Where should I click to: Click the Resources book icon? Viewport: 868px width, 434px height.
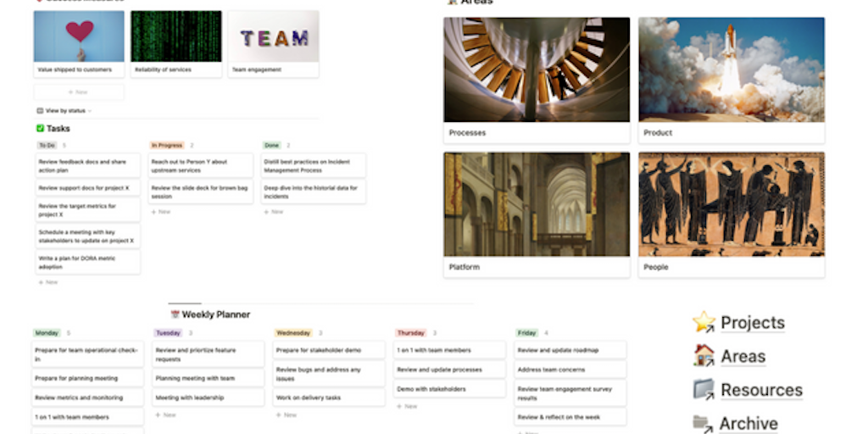click(704, 389)
